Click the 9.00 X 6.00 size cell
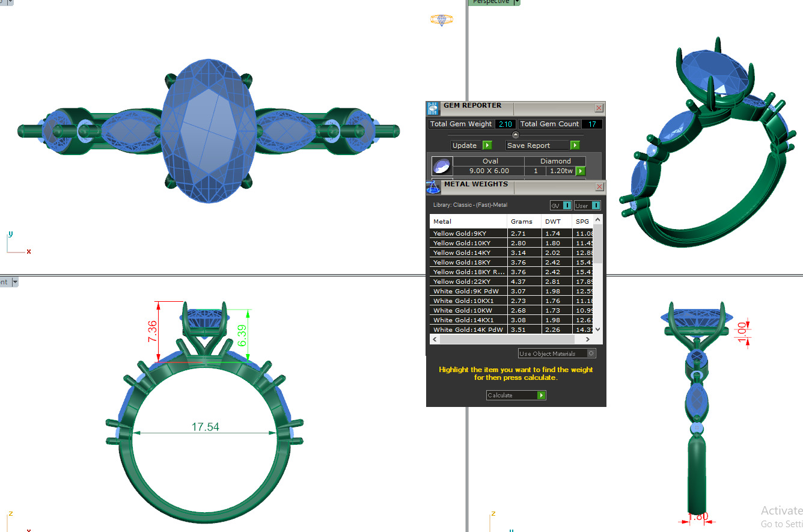The image size is (803, 532). point(489,171)
